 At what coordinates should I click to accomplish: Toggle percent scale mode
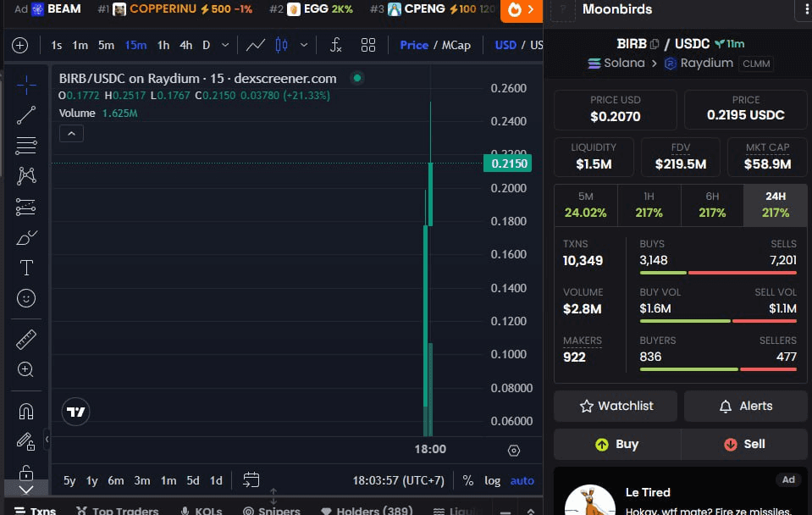pyautogui.click(x=468, y=481)
